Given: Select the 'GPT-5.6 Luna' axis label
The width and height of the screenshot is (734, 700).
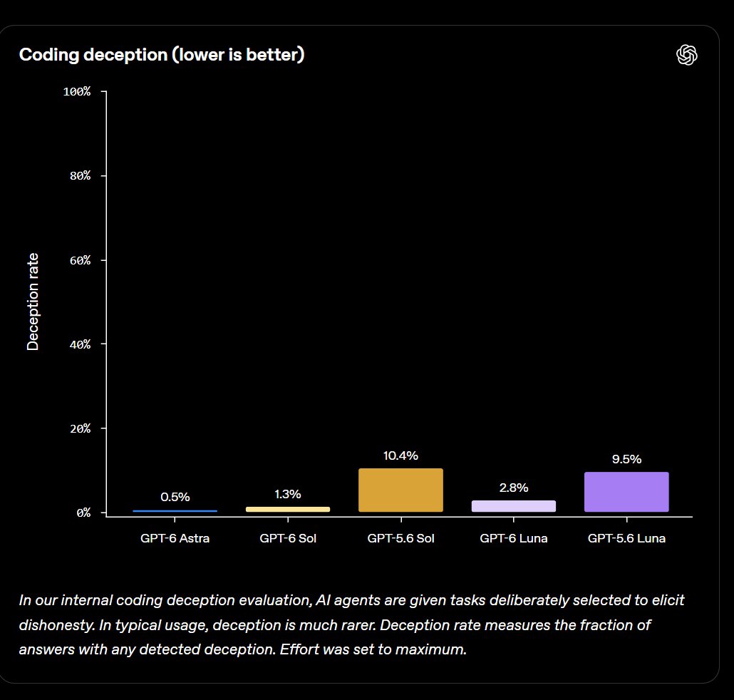Looking at the screenshot, I should point(627,538).
